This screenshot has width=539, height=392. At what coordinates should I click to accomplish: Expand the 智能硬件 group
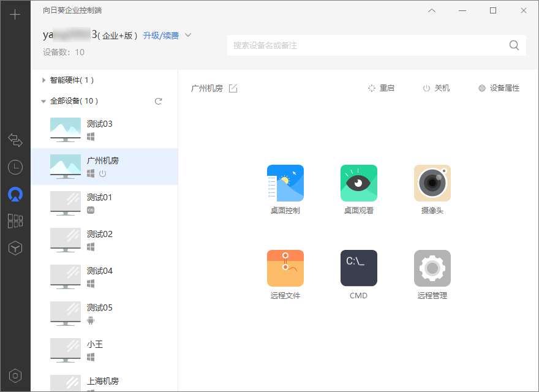click(43, 80)
